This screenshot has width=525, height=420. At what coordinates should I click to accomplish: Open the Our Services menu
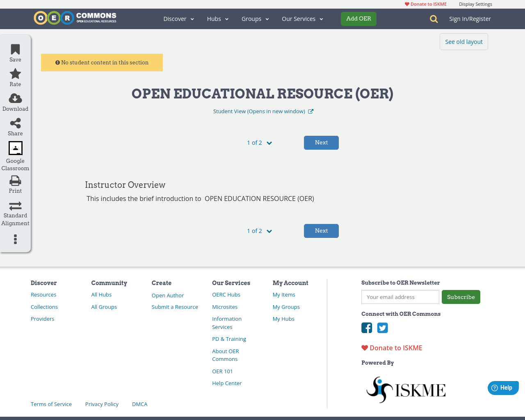tap(302, 19)
